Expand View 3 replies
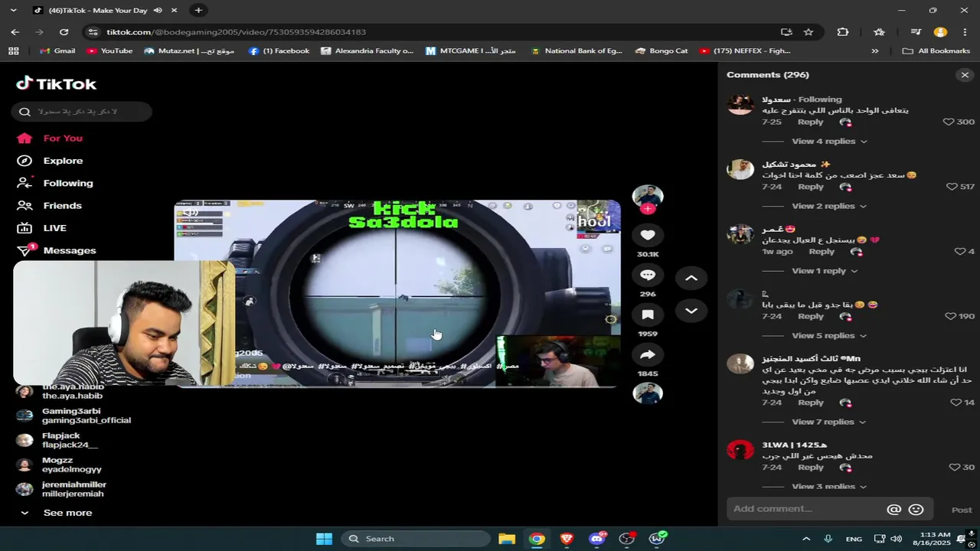This screenshot has height=551, width=980. 829,487
